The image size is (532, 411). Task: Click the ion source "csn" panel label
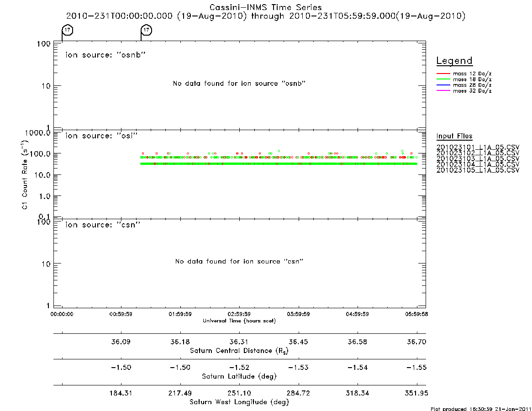(103, 225)
